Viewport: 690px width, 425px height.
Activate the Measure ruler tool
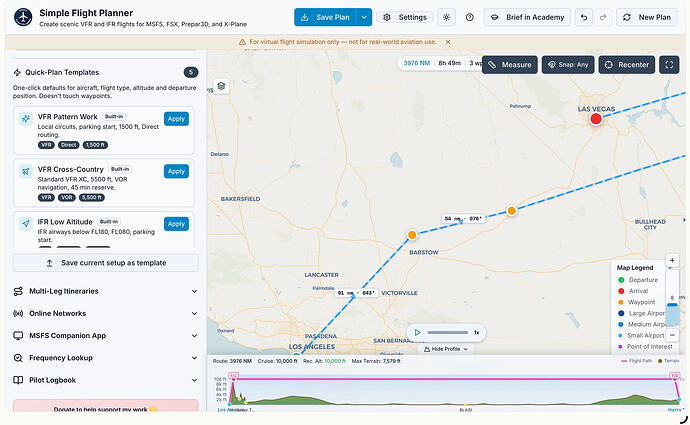click(x=510, y=65)
